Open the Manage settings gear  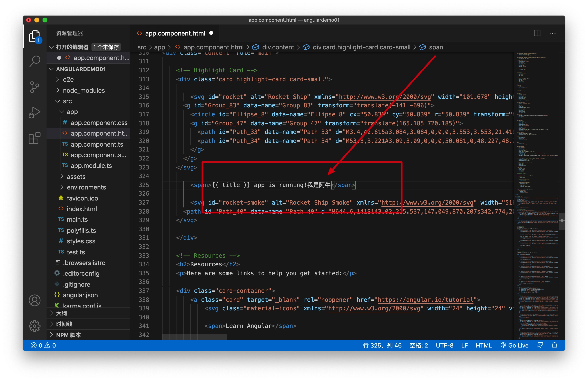pyautogui.click(x=35, y=326)
